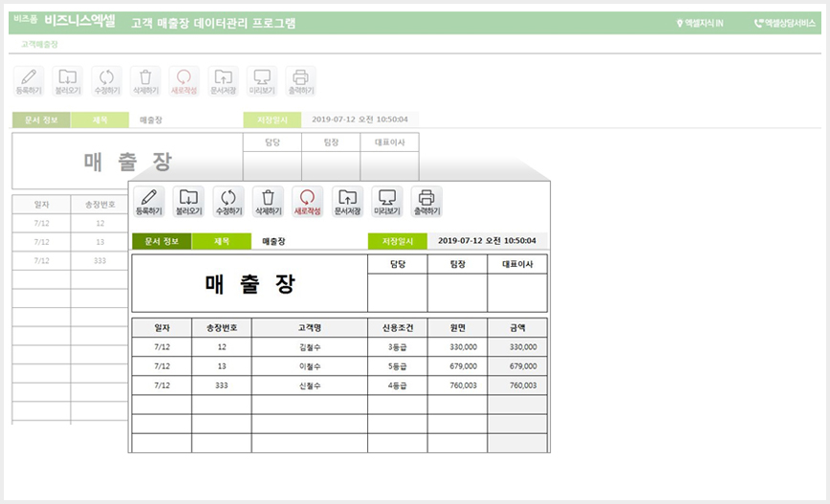
Task: Select customer cell 신철수
Action: [310, 385]
